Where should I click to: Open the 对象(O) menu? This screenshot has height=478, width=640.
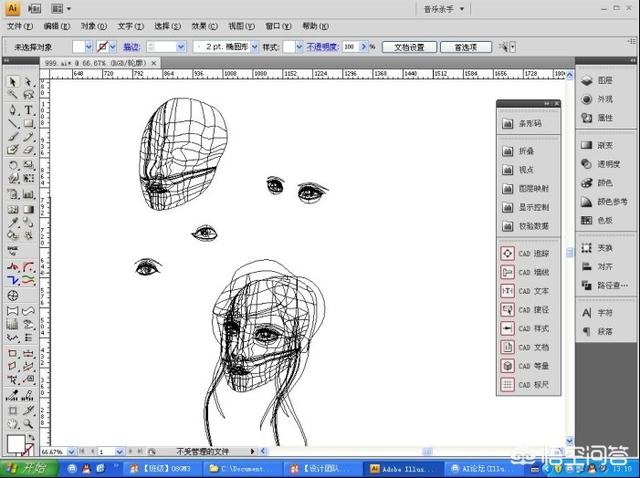click(94, 26)
